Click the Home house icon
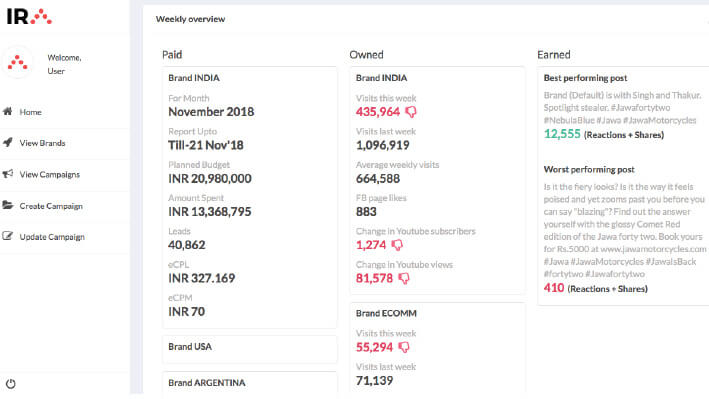The width and height of the screenshot is (709, 399). [8, 111]
